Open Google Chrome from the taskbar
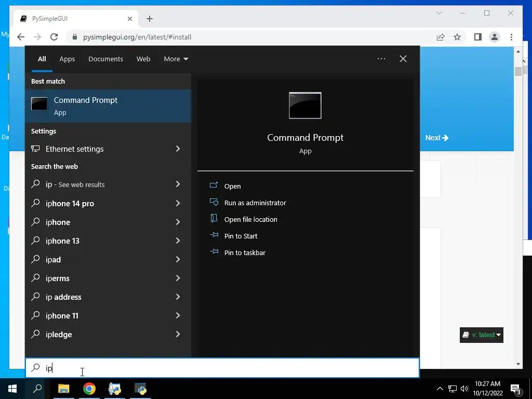 (89, 389)
